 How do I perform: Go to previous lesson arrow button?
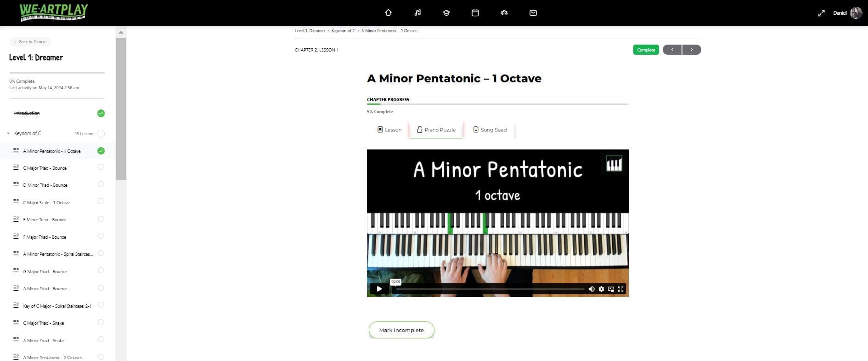[x=672, y=50]
